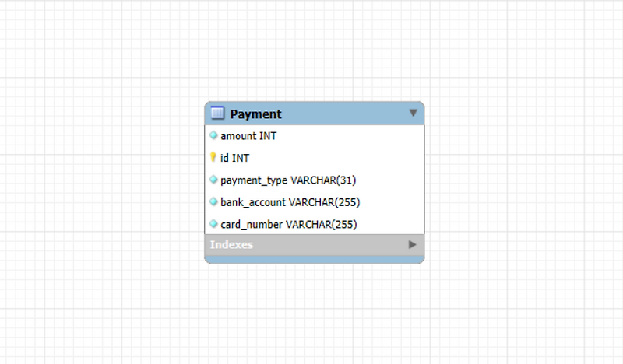The width and height of the screenshot is (623, 364).
Task: Click the diamond icon next to amount
Action: pyautogui.click(x=213, y=135)
